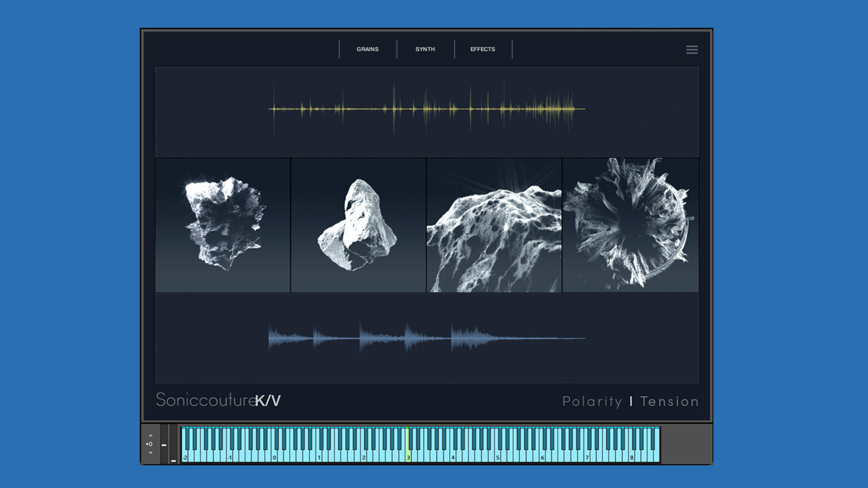The width and height of the screenshot is (868, 488).
Task: Select the jagged crystal rock thumbnail
Action: pyautogui.click(x=223, y=225)
